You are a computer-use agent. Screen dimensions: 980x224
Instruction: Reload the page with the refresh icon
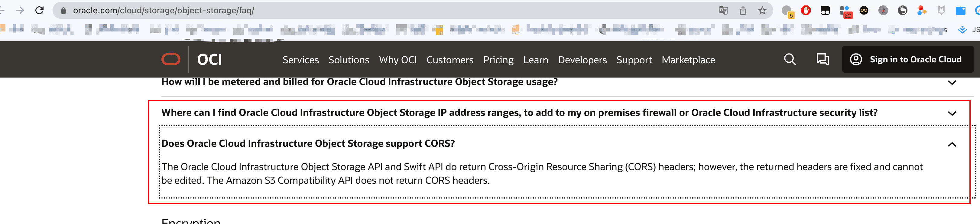[40, 10]
